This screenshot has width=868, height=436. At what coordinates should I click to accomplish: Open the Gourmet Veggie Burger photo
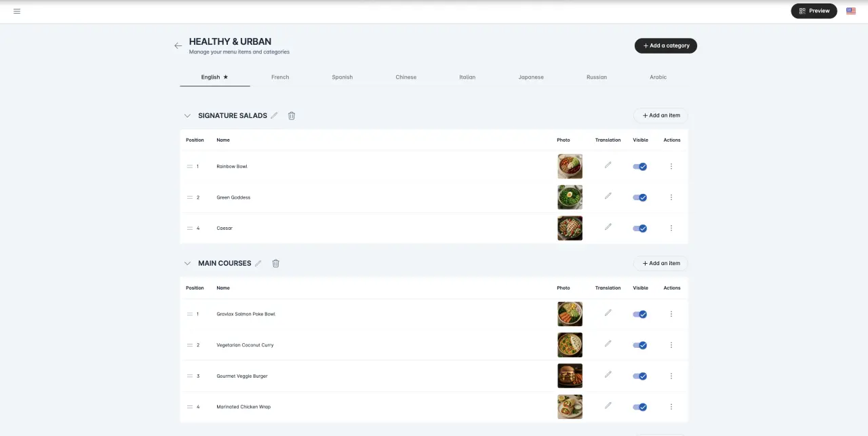click(570, 376)
